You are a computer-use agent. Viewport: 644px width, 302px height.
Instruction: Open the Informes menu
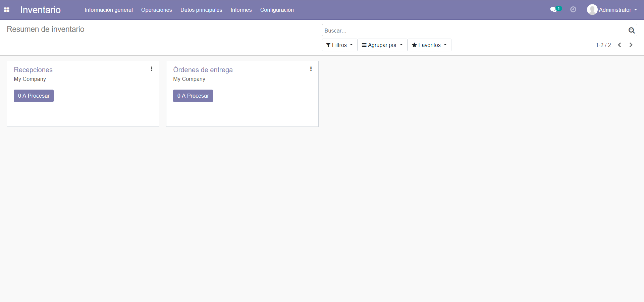pos(241,10)
